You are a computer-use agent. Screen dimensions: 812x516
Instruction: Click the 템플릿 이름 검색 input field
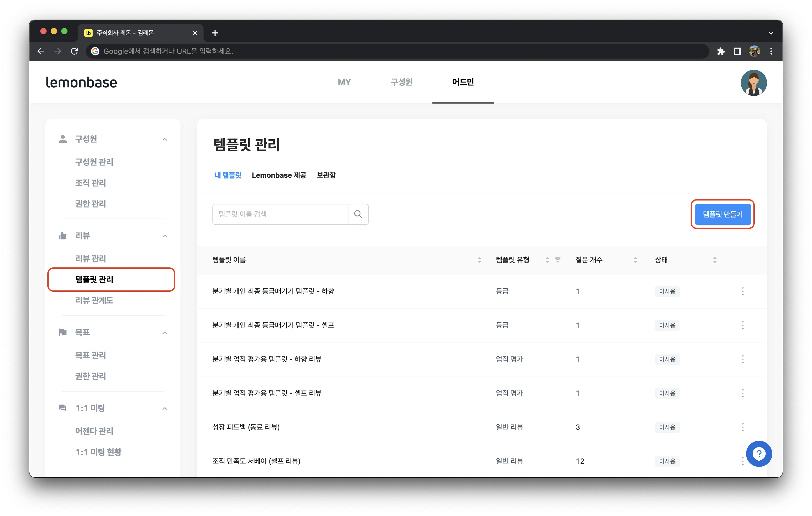pyautogui.click(x=280, y=214)
